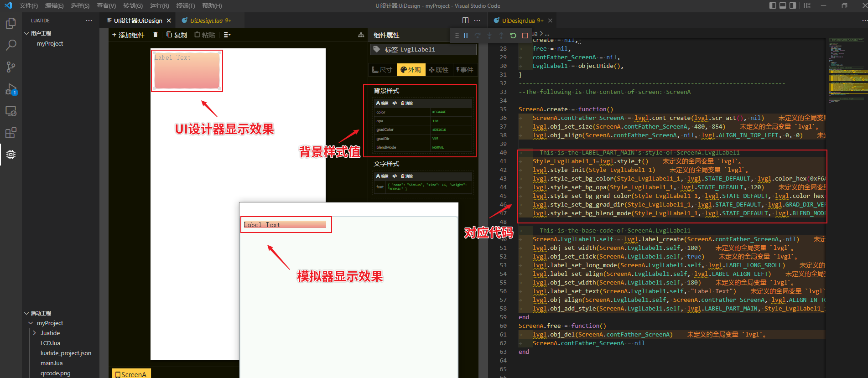Image resolution: width=868 pixels, height=378 pixels.
Task: Toggle the secondary side bar visibility
Action: [x=793, y=5]
